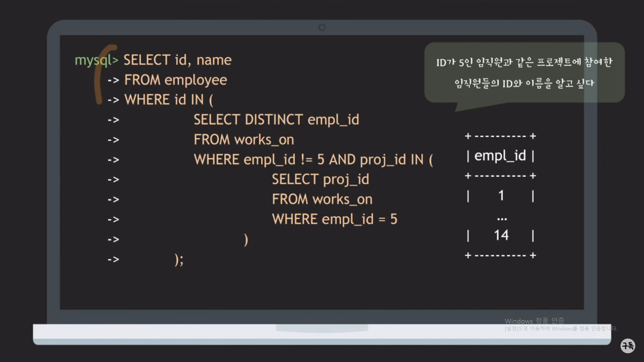Click the arrow prompt beside FROM works_on subquery
This screenshot has width=644, height=362.
tap(113, 140)
